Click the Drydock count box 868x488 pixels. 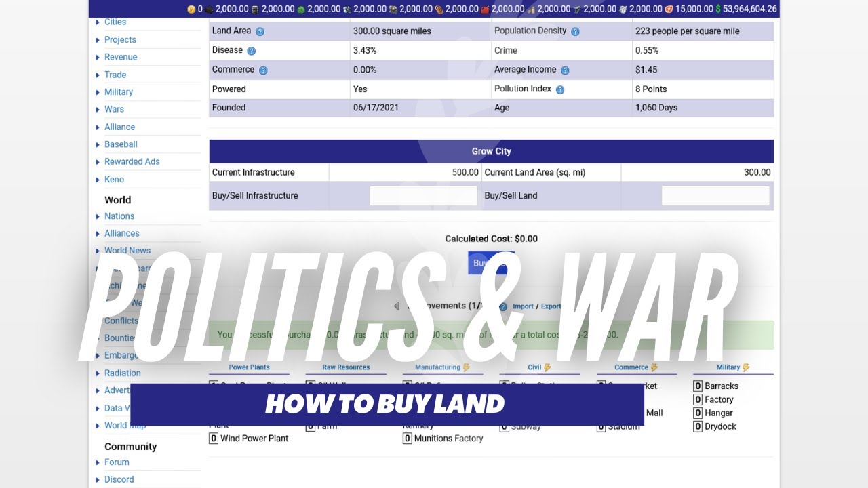pos(697,426)
